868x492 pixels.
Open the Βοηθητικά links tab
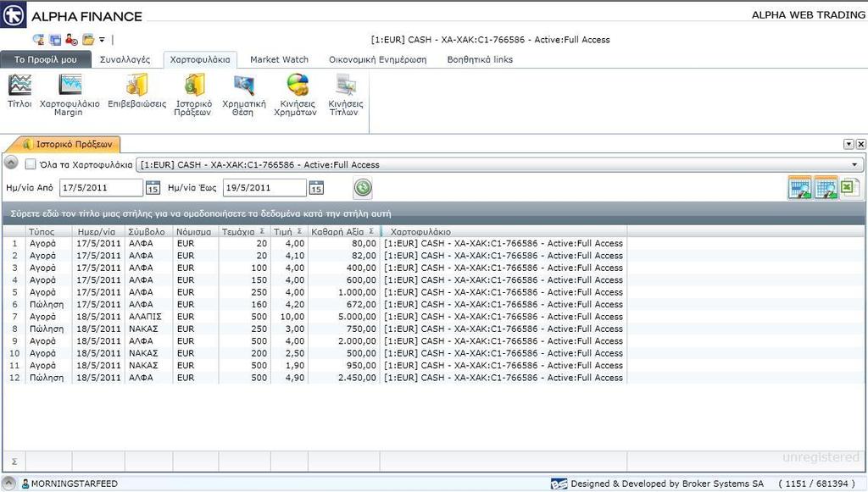pyautogui.click(x=480, y=60)
